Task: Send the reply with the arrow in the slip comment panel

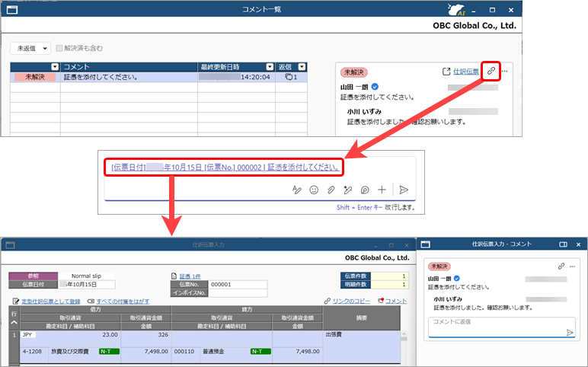Action: click(570, 332)
